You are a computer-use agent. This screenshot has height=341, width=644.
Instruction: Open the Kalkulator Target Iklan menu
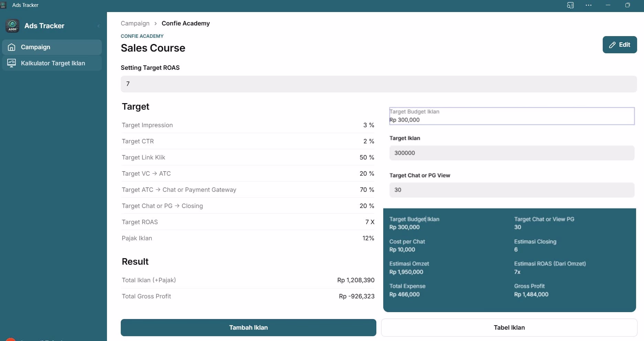point(53,63)
